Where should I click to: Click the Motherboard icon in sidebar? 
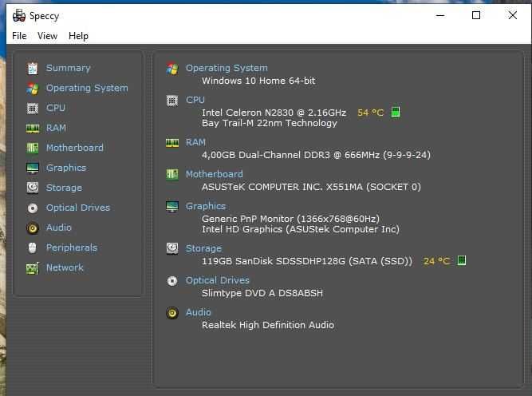pyautogui.click(x=33, y=148)
